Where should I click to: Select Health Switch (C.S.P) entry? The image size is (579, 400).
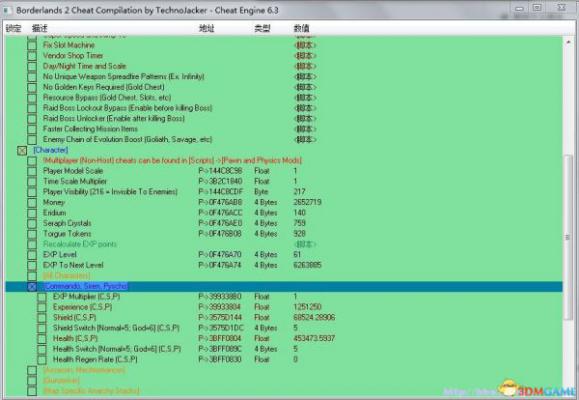click(117, 349)
